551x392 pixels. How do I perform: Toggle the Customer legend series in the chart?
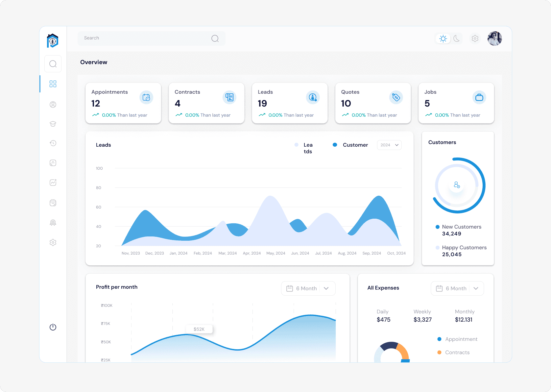click(x=350, y=145)
